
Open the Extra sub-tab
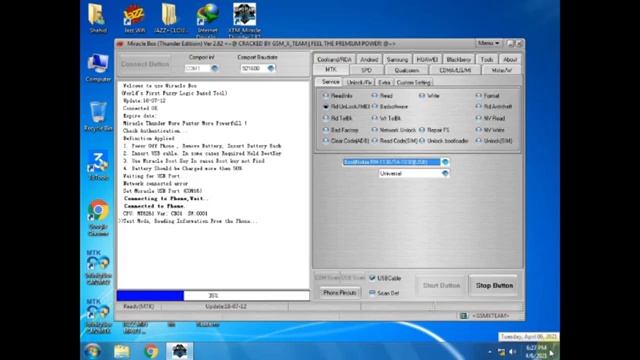(x=384, y=82)
